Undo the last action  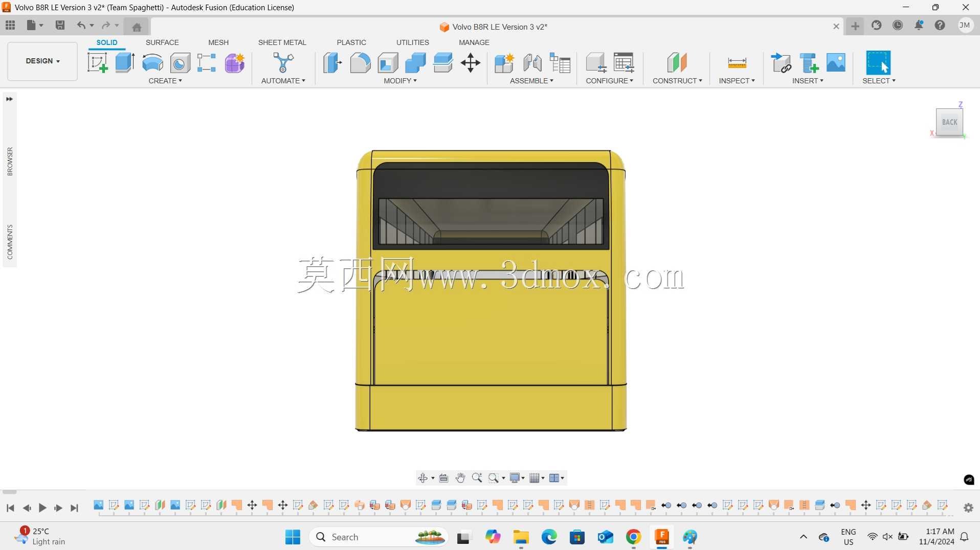point(81,25)
